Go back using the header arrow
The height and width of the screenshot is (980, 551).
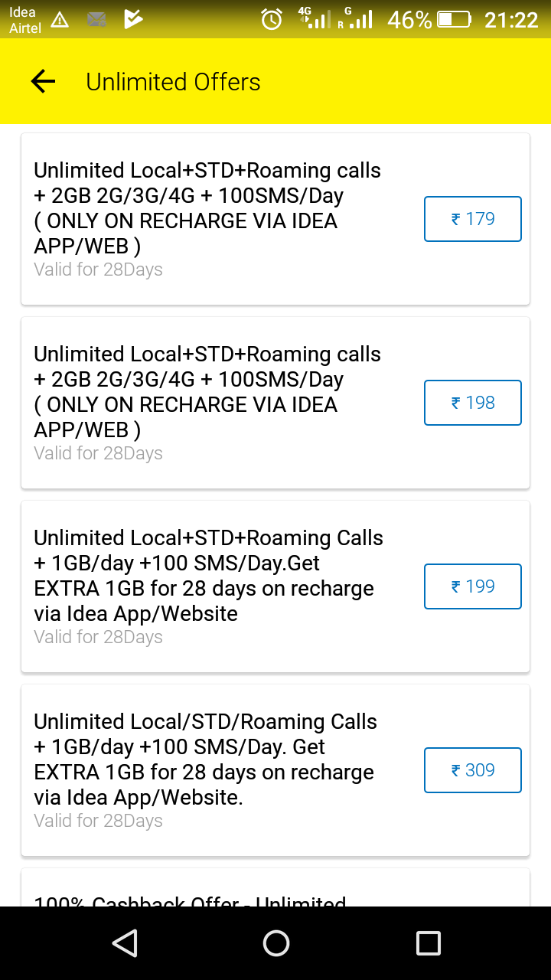tap(44, 82)
